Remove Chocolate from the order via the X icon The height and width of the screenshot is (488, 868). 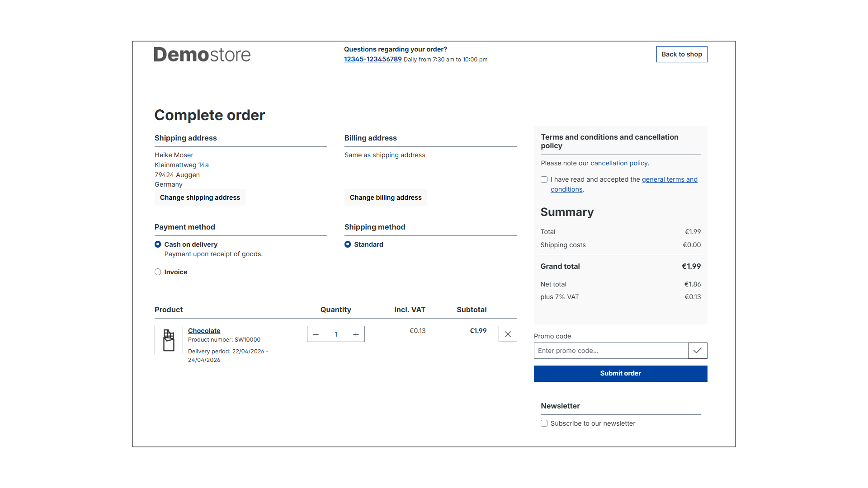click(508, 334)
